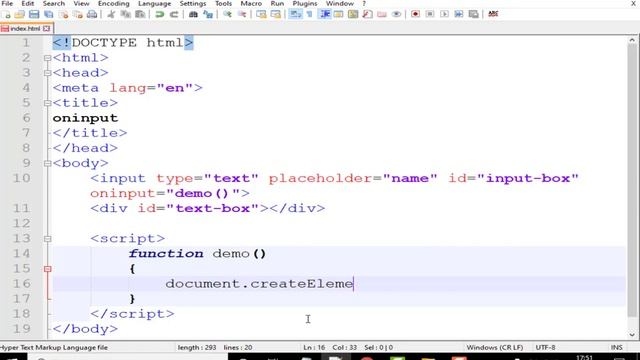Screen dimensions: 640x360
Task: Toggle synchronized horizontal scrolling
Action: (x=276, y=14)
